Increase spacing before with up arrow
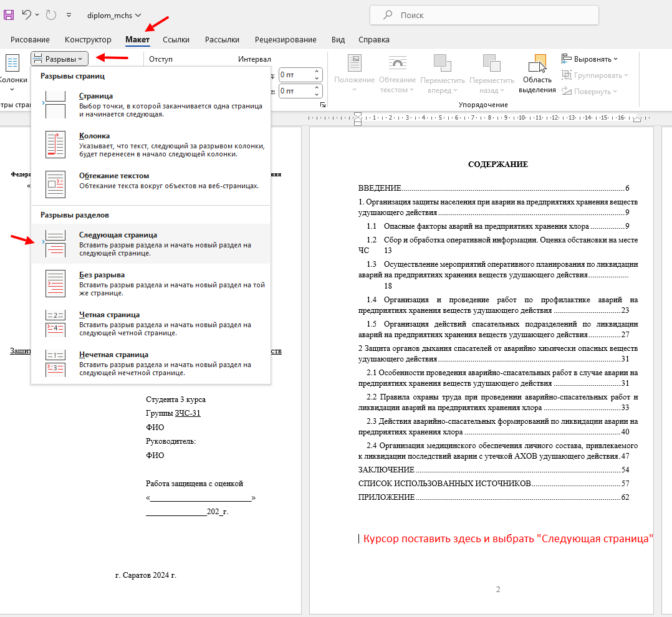Screen dimensions: 672x617 317,72
